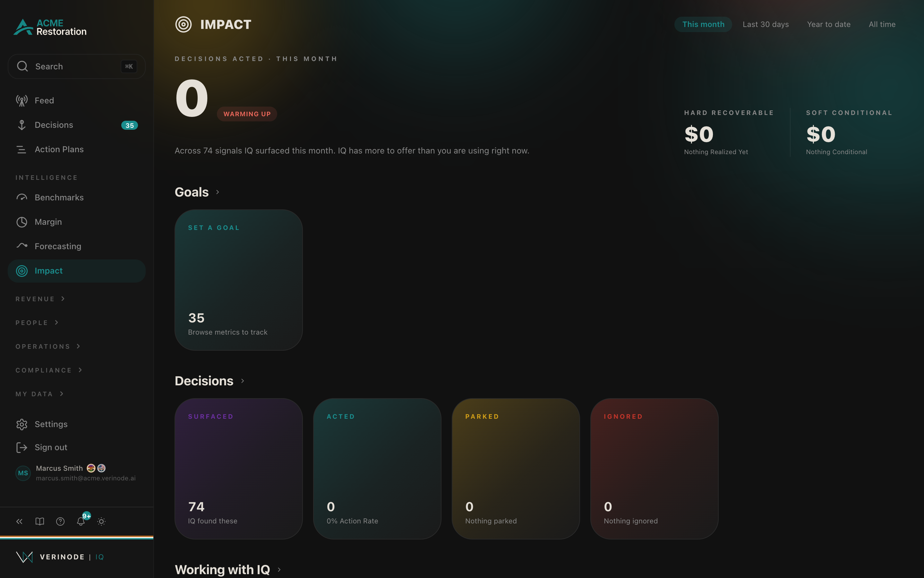Click the Soft Conditional $0 value

coord(821,134)
